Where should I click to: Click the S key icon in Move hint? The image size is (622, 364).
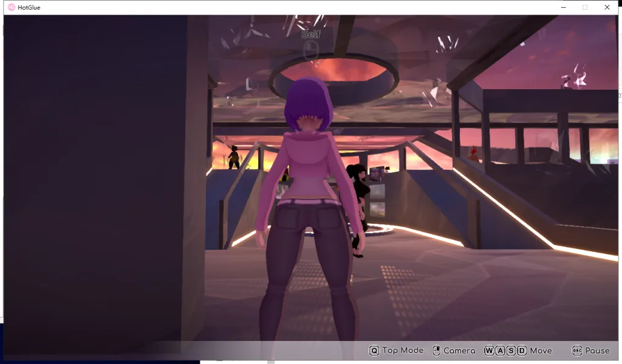511,351
